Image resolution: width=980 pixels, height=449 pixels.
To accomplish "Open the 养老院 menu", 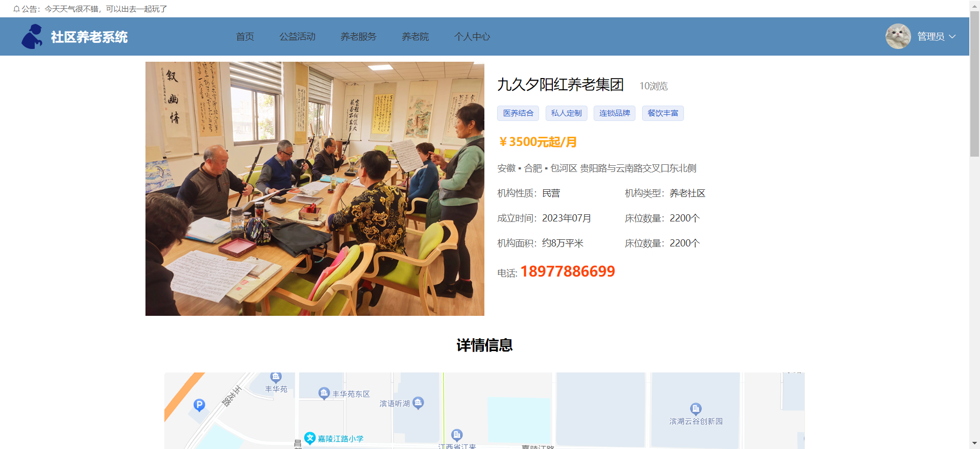I will pyautogui.click(x=415, y=37).
